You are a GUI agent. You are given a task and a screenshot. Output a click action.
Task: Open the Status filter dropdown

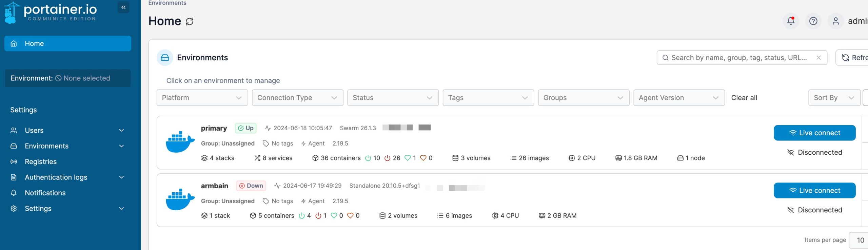point(393,98)
